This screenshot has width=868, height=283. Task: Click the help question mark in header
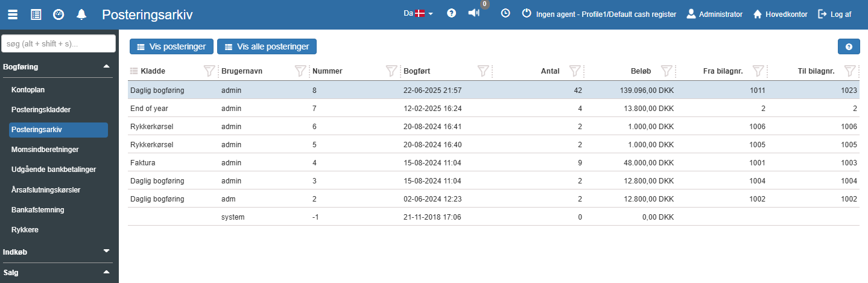coord(451,13)
